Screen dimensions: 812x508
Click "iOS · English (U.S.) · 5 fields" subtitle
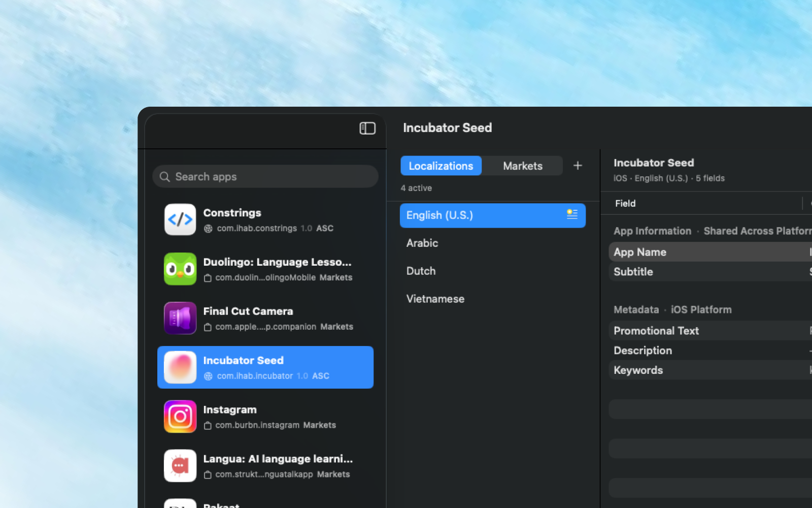coord(669,178)
